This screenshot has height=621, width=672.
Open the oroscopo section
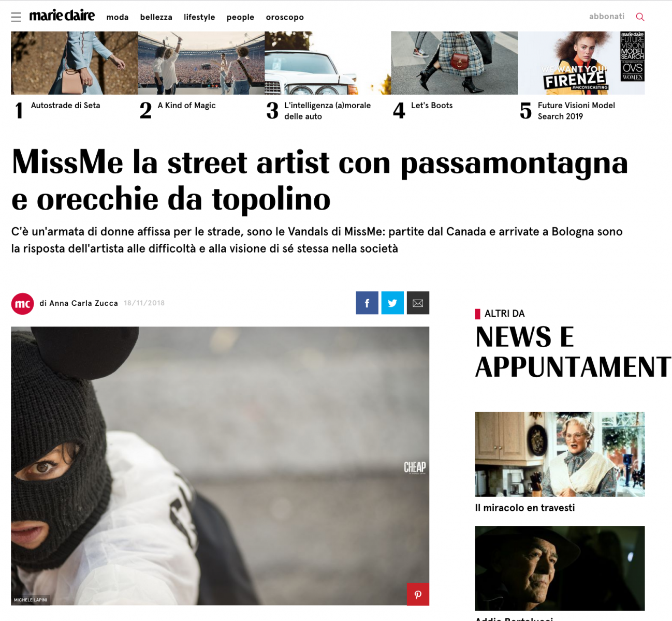pos(285,17)
